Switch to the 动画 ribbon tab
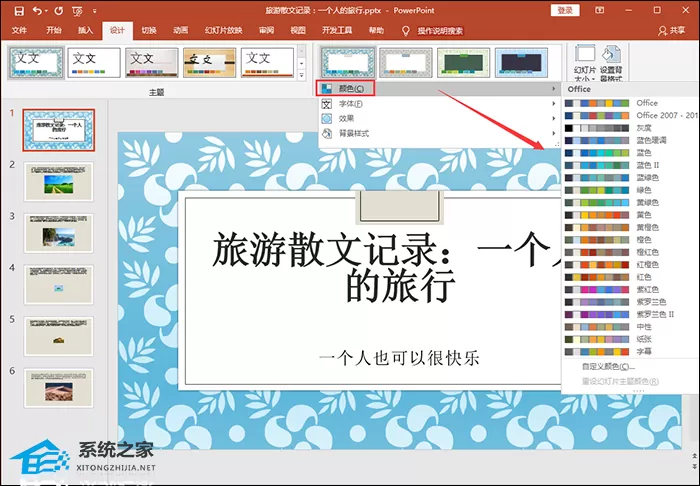 point(180,30)
